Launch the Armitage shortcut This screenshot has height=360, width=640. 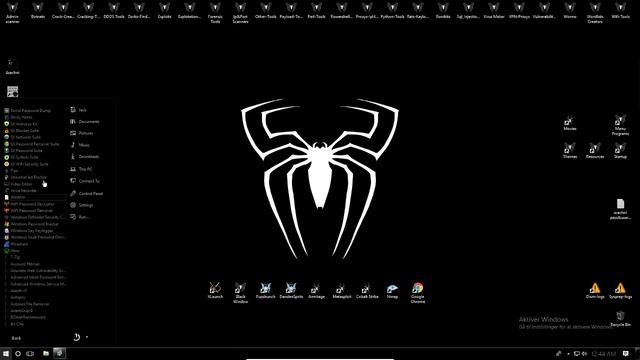[316, 291]
